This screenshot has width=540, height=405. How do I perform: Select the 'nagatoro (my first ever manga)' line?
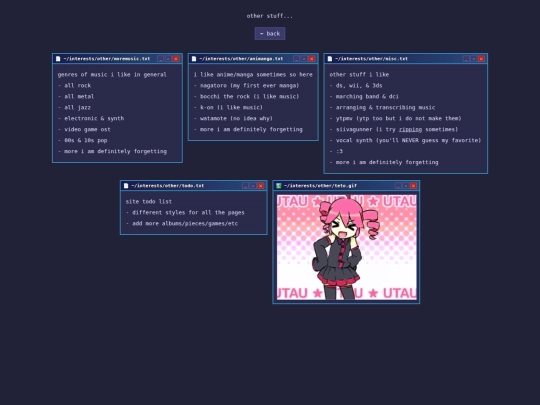pyautogui.click(x=247, y=85)
